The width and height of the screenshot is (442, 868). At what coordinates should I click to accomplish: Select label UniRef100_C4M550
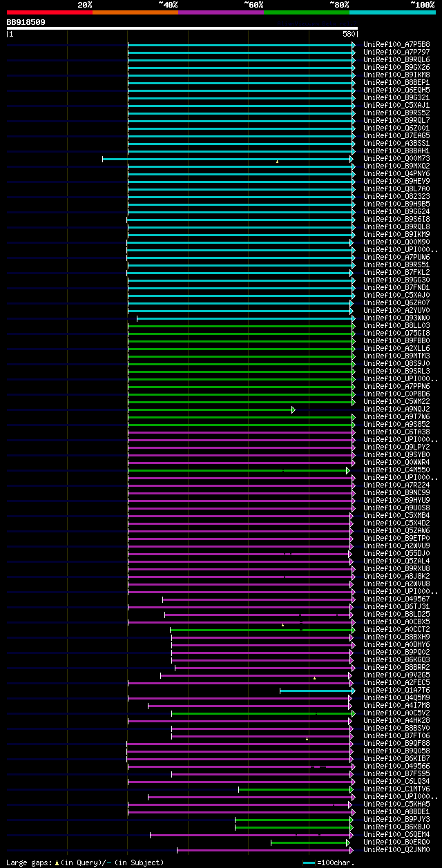point(396,470)
